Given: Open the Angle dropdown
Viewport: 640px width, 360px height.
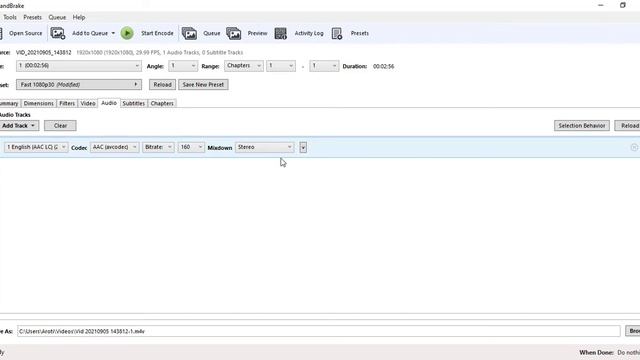Looking at the screenshot, I should [x=183, y=66].
